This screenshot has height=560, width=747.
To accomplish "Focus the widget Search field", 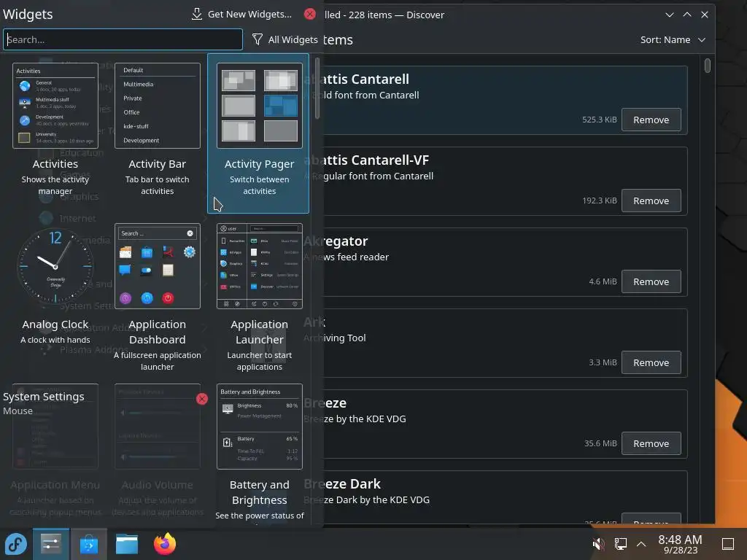I will pos(123,39).
